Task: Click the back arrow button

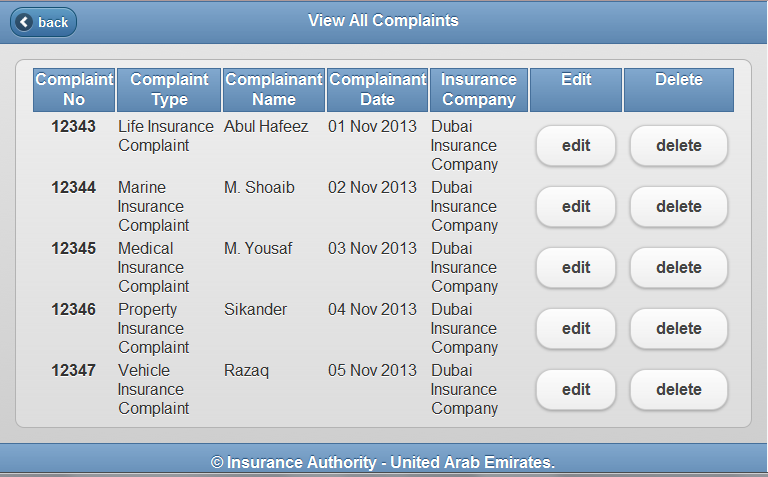Action: (x=43, y=22)
